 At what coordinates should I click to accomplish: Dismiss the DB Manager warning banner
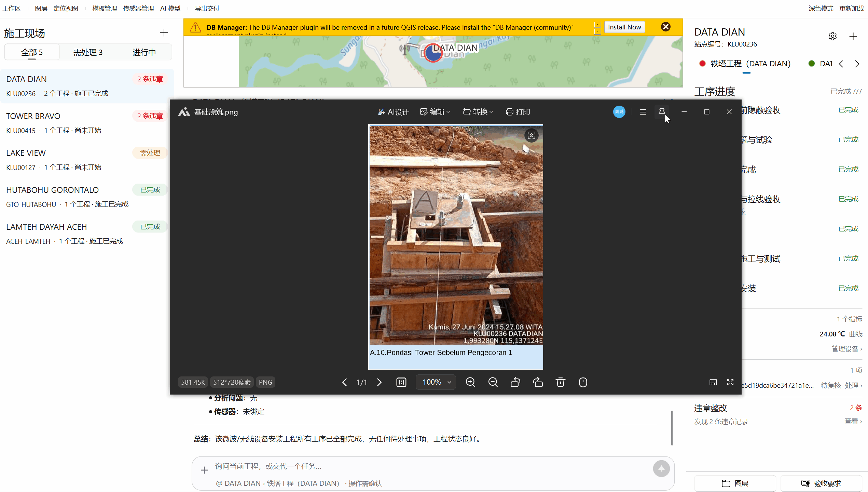pos(666,27)
